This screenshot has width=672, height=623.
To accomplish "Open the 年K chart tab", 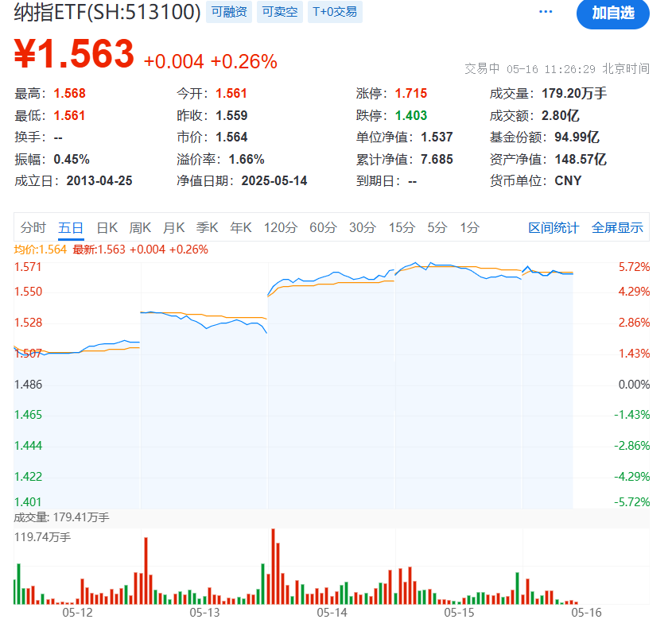I will (x=240, y=227).
